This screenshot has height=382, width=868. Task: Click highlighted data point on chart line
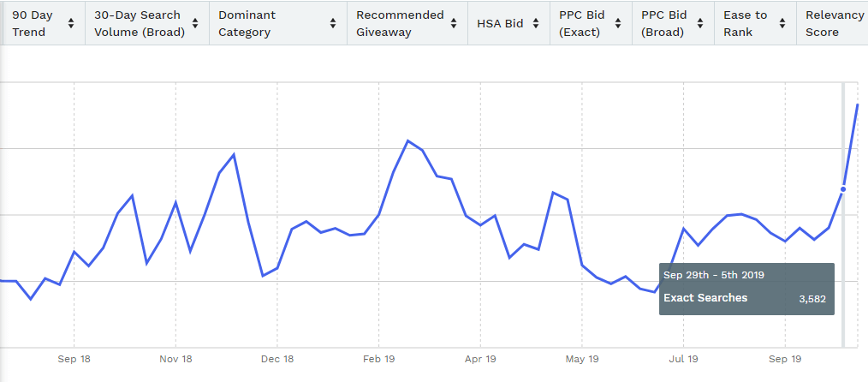tap(843, 189)
